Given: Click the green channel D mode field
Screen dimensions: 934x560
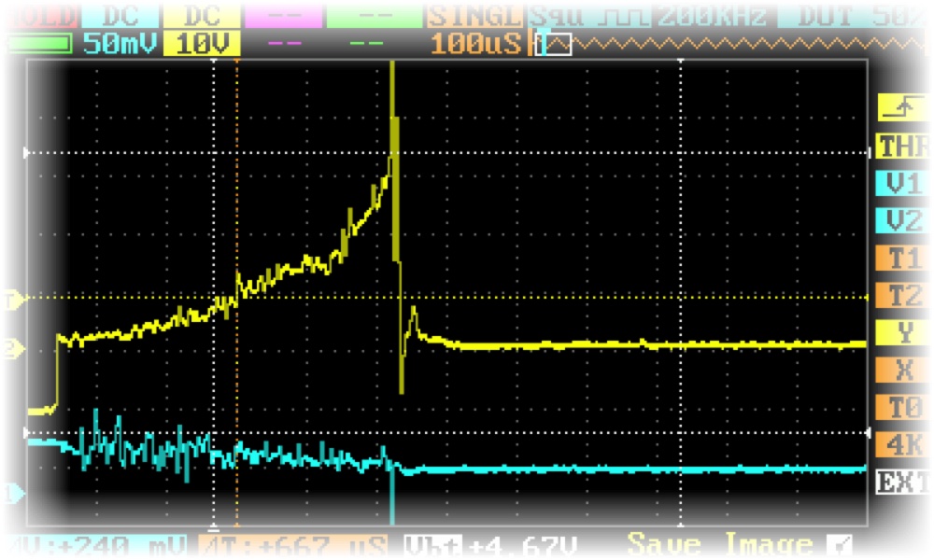Looking at the screenshot, I should (374, 16).
